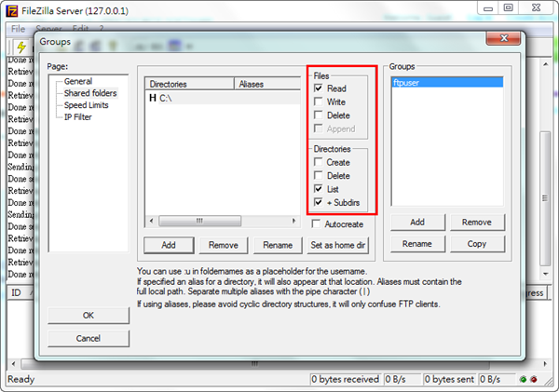The width and height of the screenshot is (559, 392).
Task: Click directories list scroll right arrow
Action: coord(293,221)
